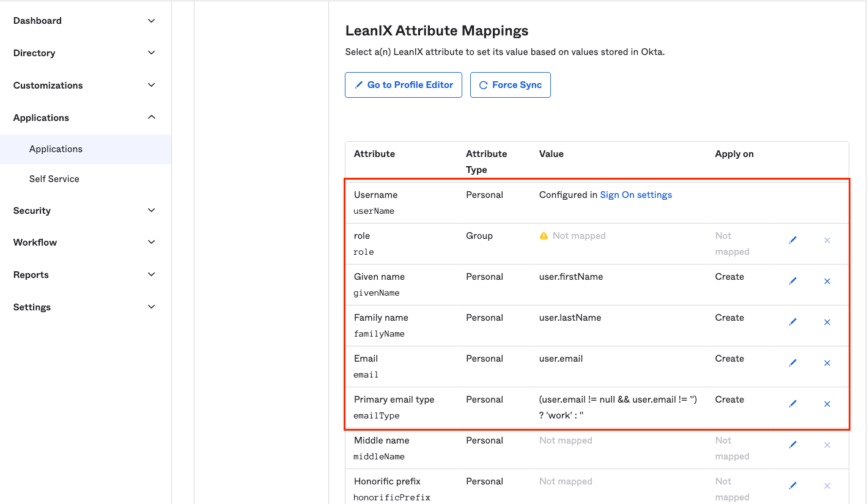Edit the Honorific prefix mapping pencil icon
Screen dimensions: 867x504
click(x=793, y=486)
